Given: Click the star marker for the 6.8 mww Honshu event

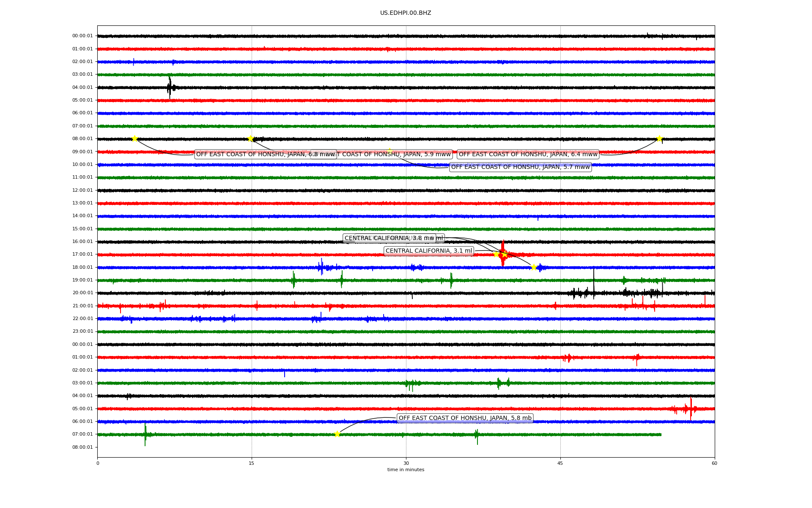Looking at the screenshot, I should [x=134, y=138].
